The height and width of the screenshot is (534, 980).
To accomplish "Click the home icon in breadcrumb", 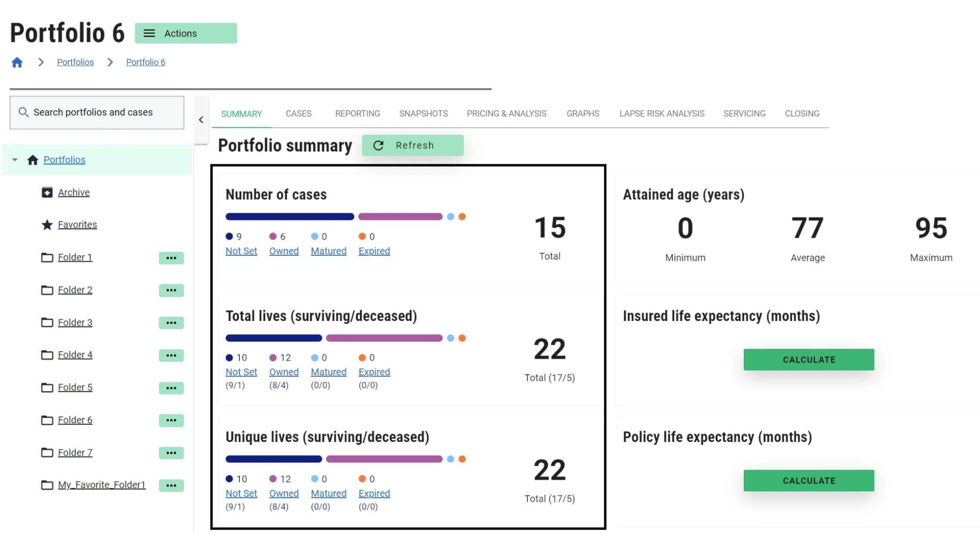I will point(17,62).
